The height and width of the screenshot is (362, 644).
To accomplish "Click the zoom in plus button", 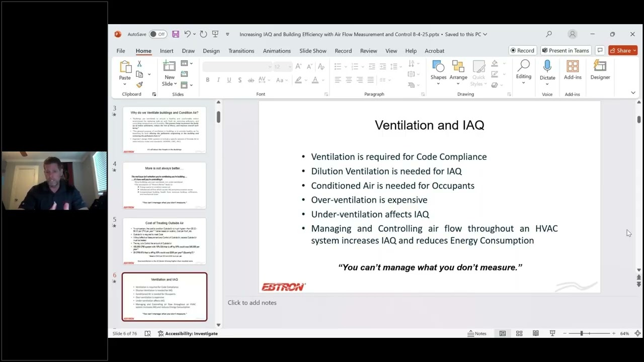I will coord(613,333).
